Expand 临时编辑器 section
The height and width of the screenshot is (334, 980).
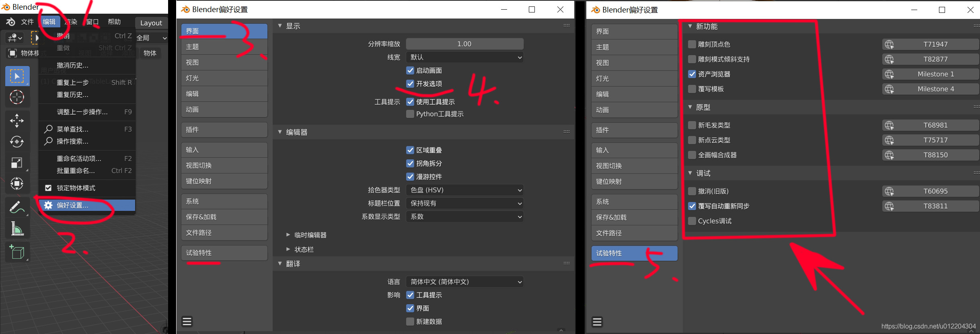point(288,235)
